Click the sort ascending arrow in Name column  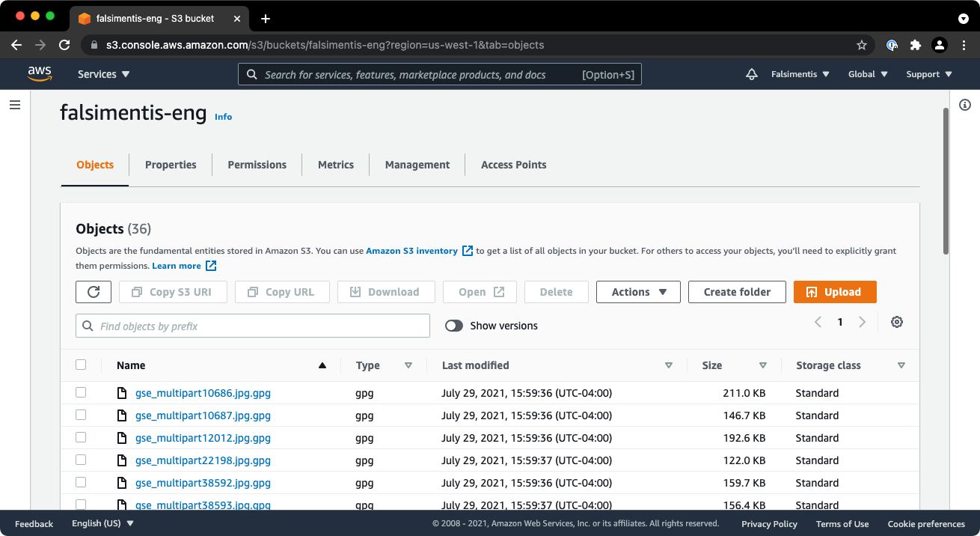click(x=322, y=365)
